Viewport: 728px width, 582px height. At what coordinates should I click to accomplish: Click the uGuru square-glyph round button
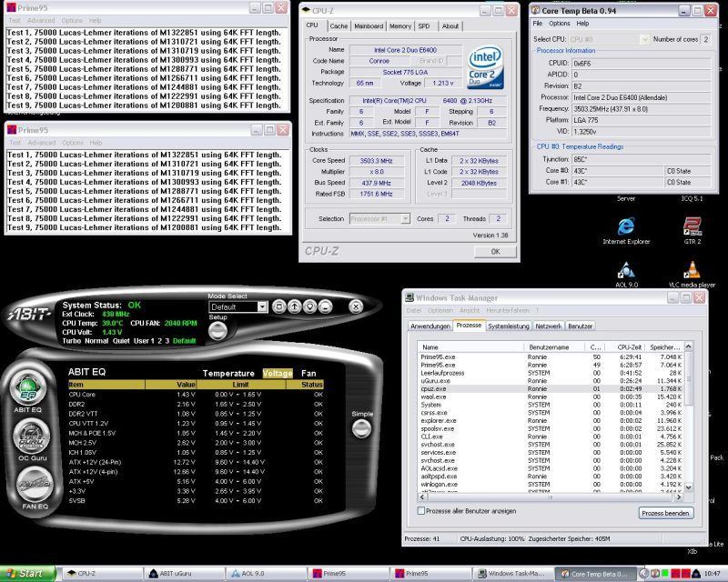point(278,306)
